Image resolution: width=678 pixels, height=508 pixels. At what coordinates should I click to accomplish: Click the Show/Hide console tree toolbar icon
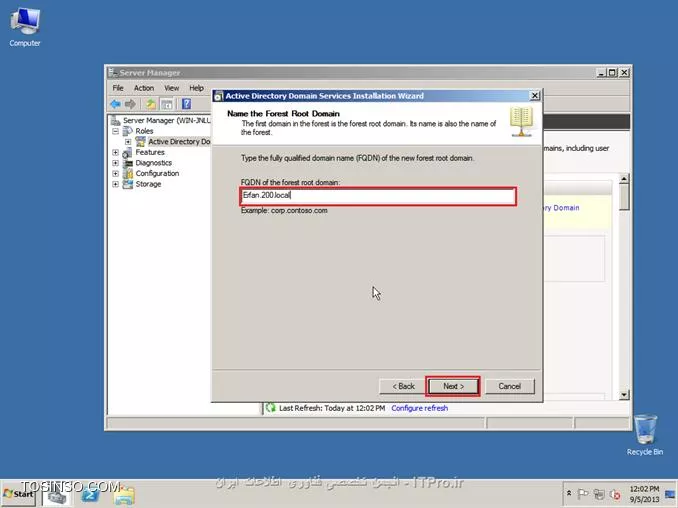point(166,104)
